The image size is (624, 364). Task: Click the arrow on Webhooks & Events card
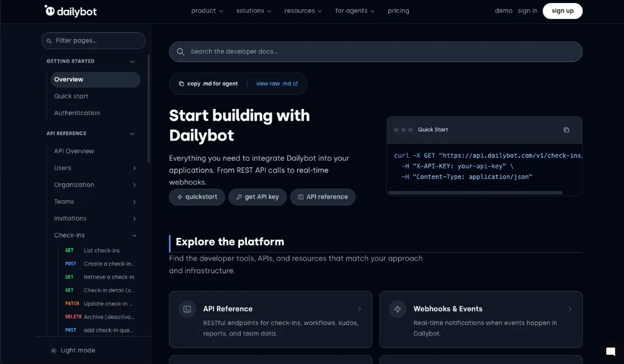click(x=570, y=309)
